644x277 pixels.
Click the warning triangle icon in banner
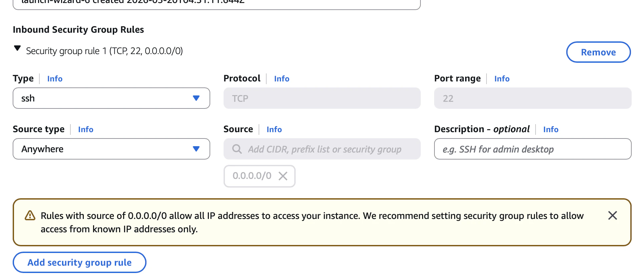click(x=30, y=216)
